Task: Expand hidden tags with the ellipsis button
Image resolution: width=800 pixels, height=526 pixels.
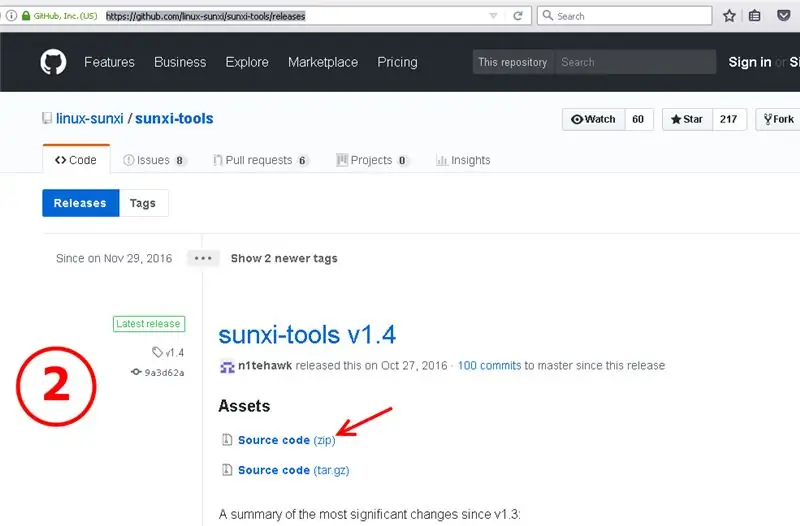Action: 203,258
